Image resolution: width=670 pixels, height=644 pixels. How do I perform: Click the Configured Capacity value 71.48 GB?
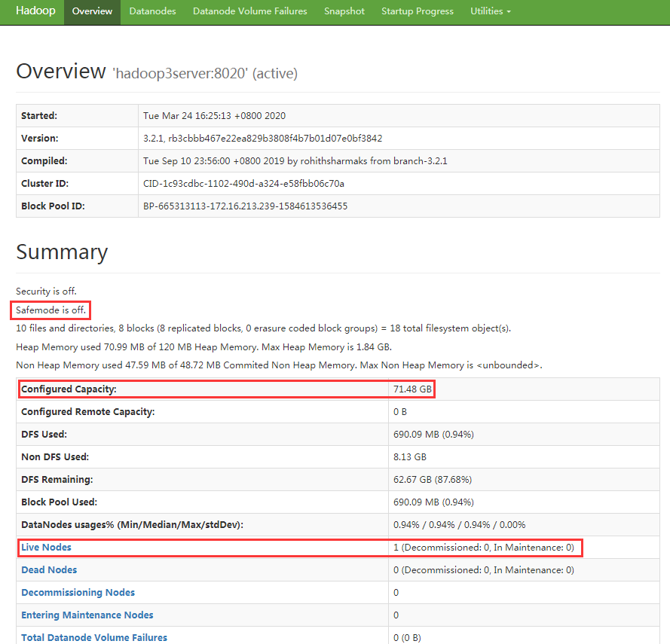(x=413, y=389)
